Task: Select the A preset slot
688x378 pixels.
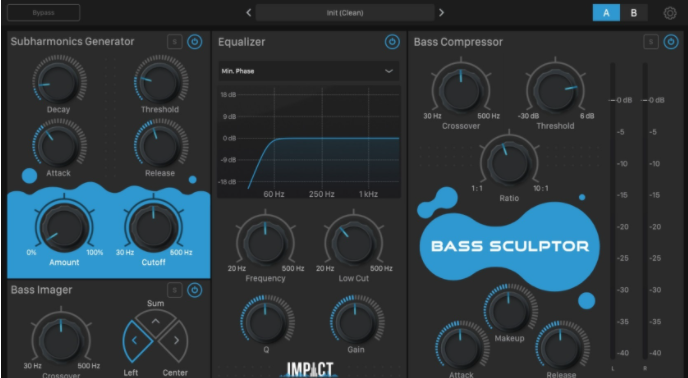Action: pyautogui.click(x=606, y=13)
